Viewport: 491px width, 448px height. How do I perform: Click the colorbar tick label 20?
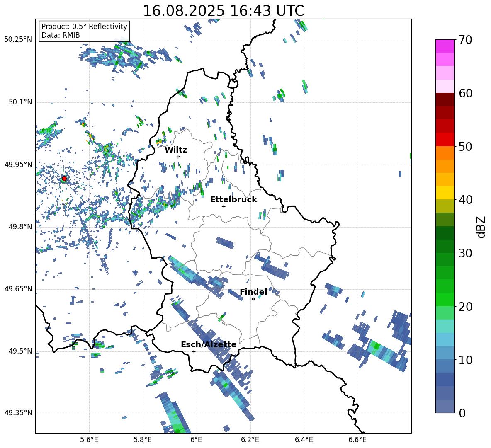[x=465, y=307]
